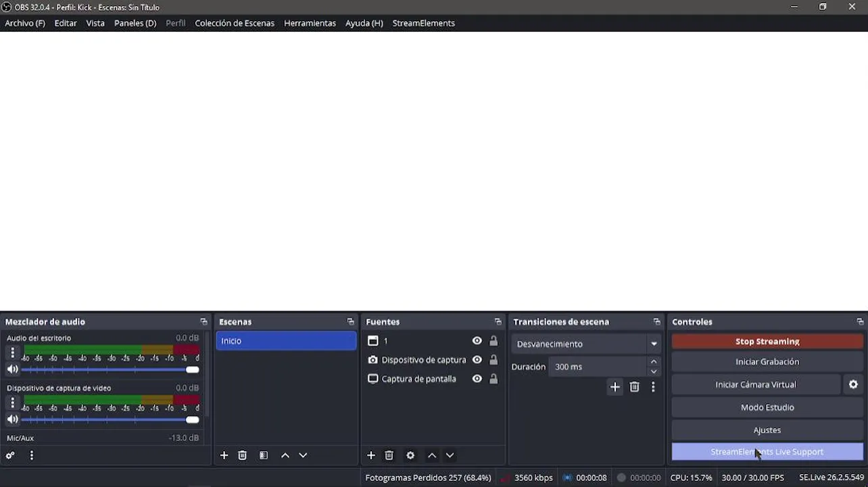The width and height of the screenshot is (868, 487).
Task: Toggle visibility of source 1
Action: (x=477, y=341)
